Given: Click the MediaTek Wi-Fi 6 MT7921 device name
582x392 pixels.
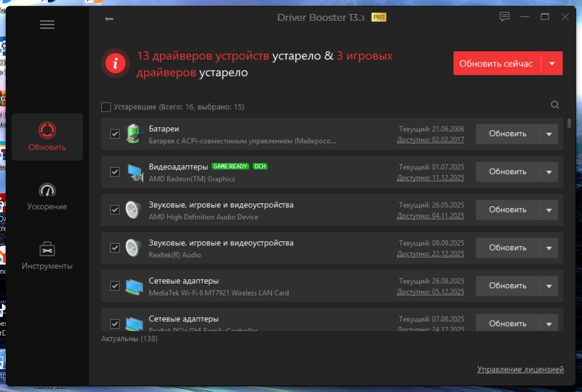Looking at the screenshot, I should pos(219,293).
